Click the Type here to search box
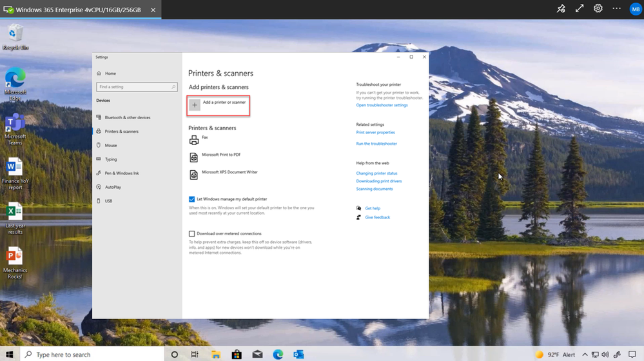Image resolution: width=644 pixels, height=361 pixels. point(92,355)
